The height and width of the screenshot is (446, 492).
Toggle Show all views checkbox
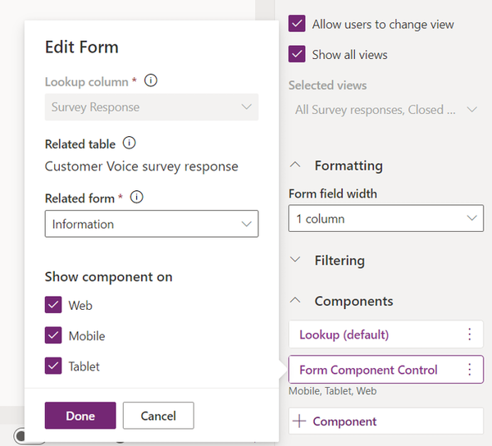[297, 54]
